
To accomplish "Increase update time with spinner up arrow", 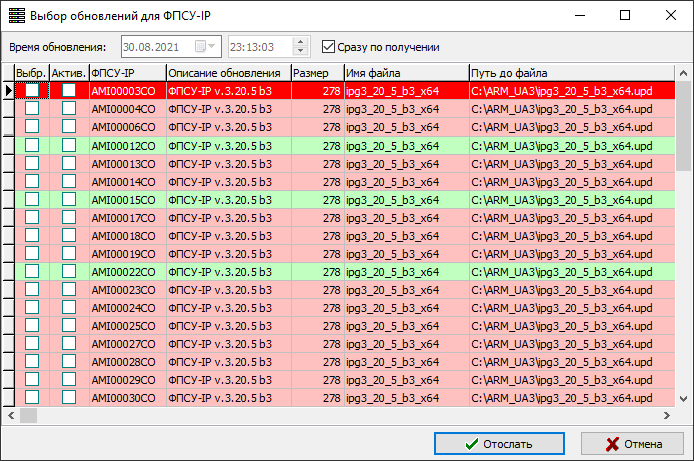I will 300,42.
